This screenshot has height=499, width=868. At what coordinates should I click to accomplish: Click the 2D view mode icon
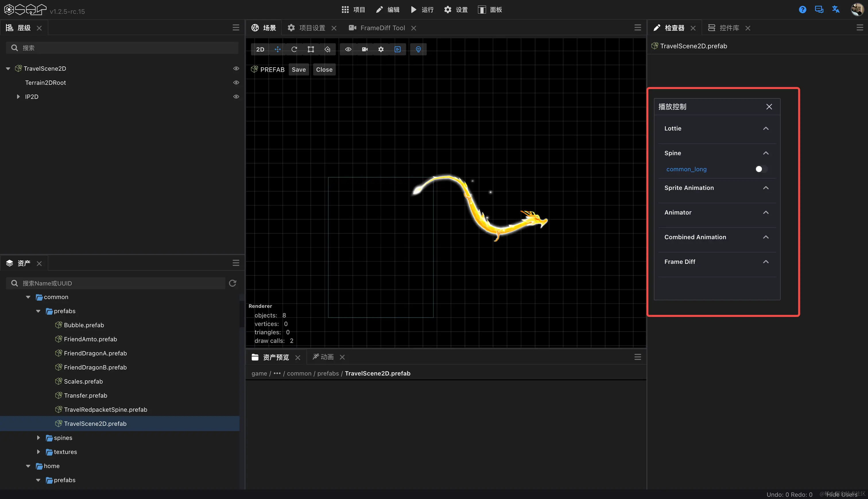260,49
